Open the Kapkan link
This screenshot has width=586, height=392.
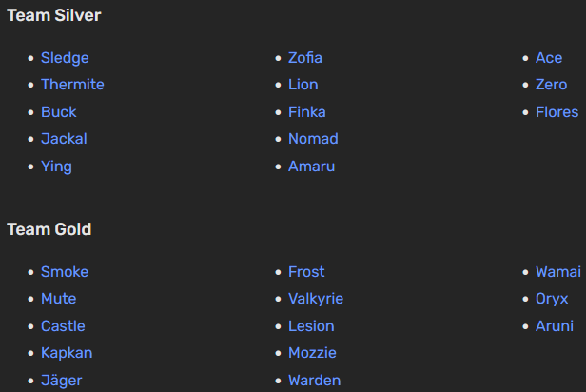click(x=67, y=353)
